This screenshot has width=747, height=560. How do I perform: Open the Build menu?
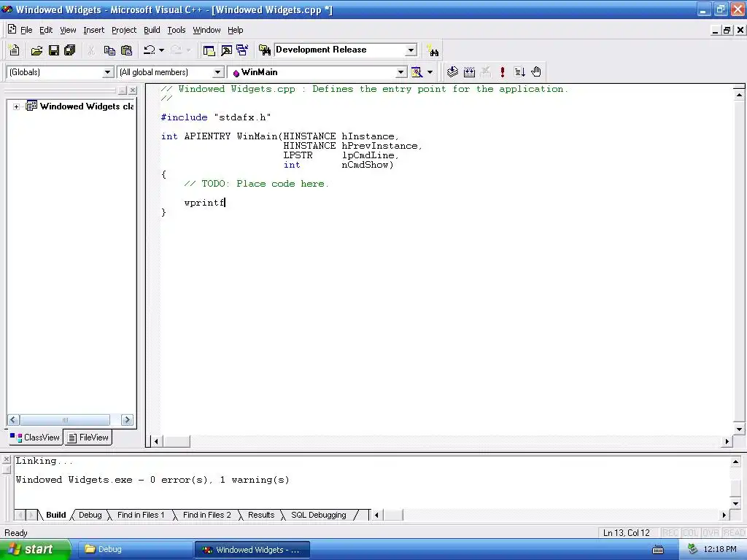pyautogui.click(x=152, y=30)
